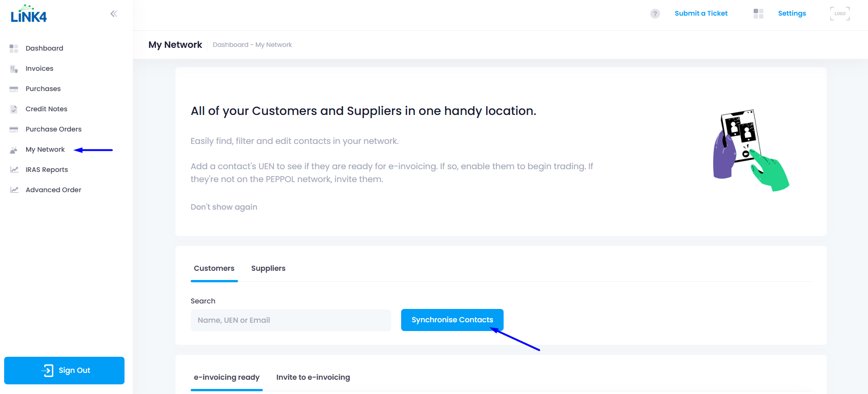Open Settings link in header
Image resolution: width=868 pixels, height=394 pixels.
[792, 13]
